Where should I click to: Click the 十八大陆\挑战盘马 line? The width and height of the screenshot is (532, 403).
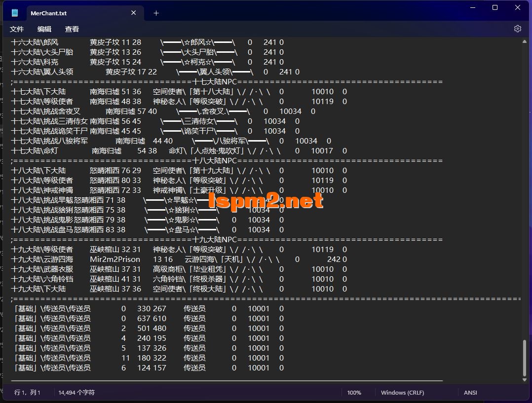point(147,230)
